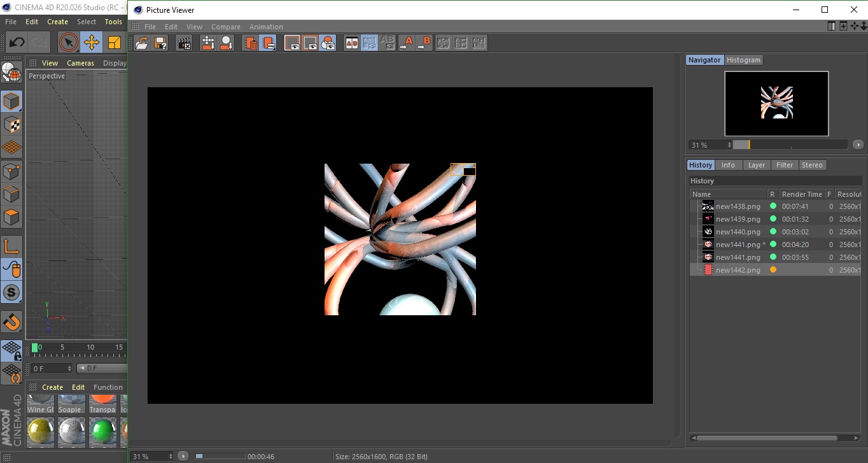Open the Compare menu in Picture Viewer
The height and width of the screenshot is (463, 868).
click(226, 27)
